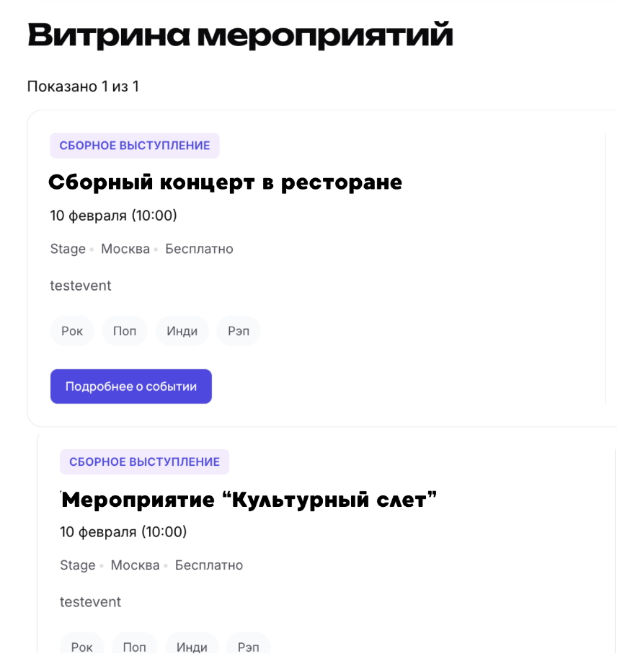Select the Stage venue name on first card
Viewport: 617px width, 672px height.
tap(67, 249)
